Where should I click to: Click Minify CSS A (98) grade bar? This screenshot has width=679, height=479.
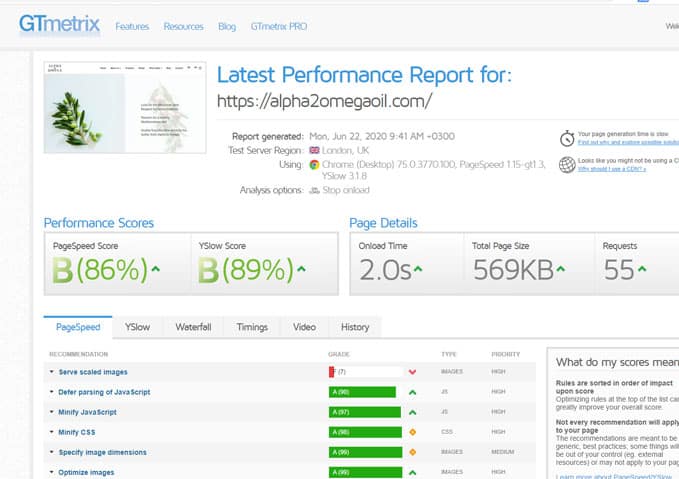(x=365, y=432)
